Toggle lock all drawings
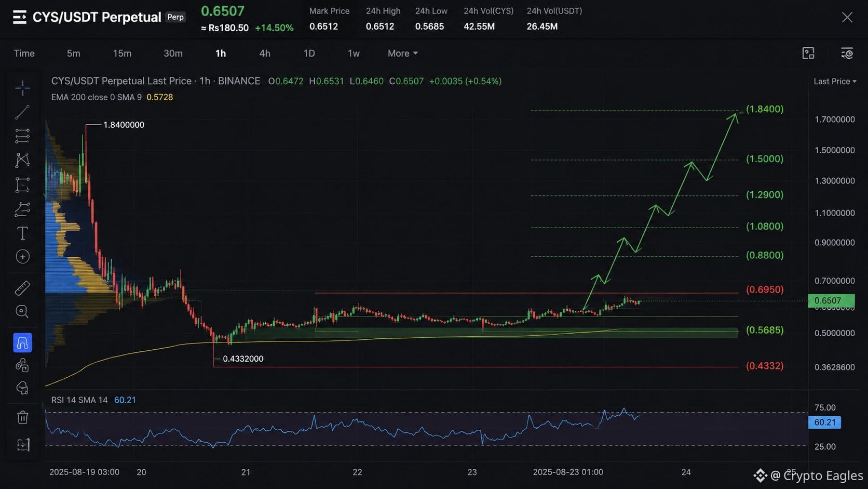The image size is (868, 489). 22,365
